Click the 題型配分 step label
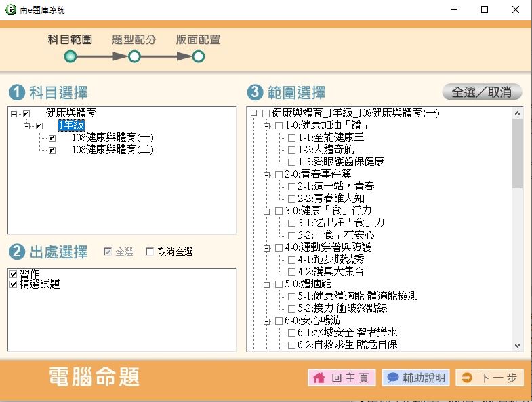Image resolution: width=532 pixels, height=402 pixels. [x=134, y=40]
